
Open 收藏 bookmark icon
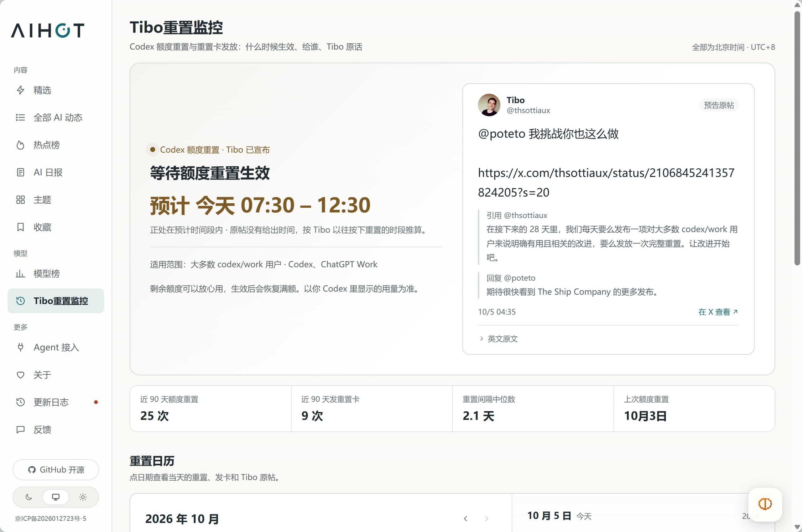[x=20, y=227]
